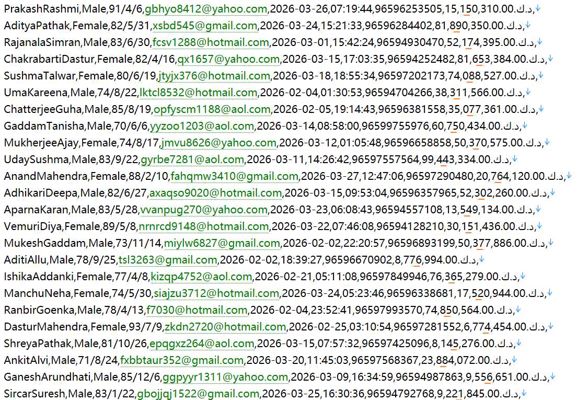Viewport: 588px width, 400px height.
Task: Open opfyscm1188@aol.com link
Action: 212,109
